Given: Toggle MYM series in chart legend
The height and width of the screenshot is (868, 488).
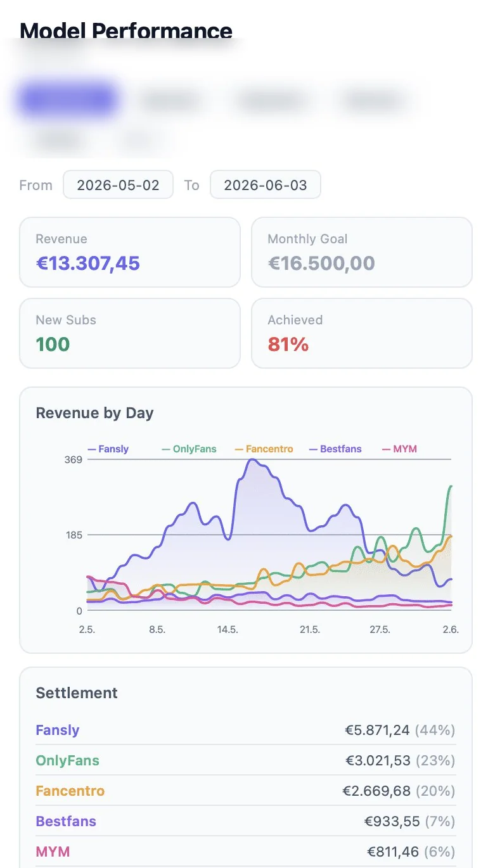Looking at the screenshot, I should (399, 449).
